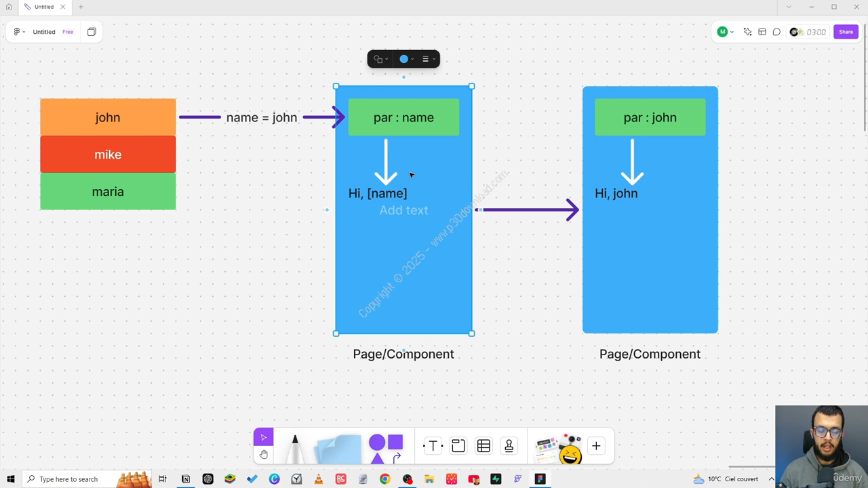Insert a Table
This screenshot has height=488, width=868.
(484, 446)
